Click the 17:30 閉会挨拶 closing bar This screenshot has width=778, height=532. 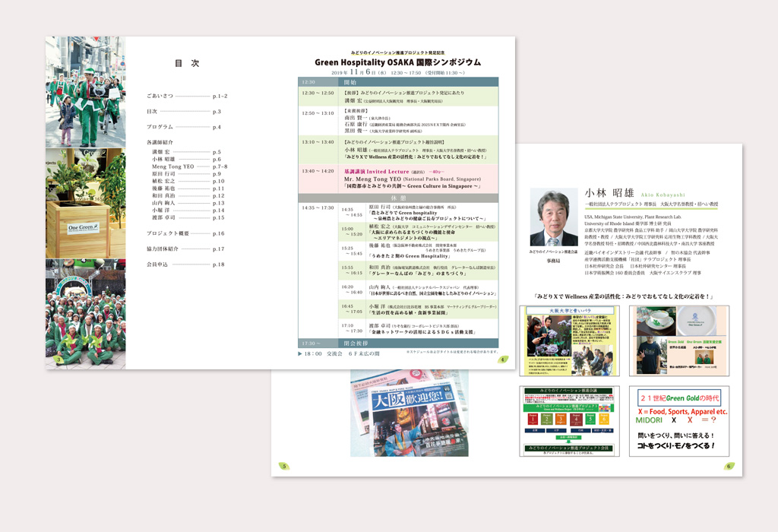[x=398, y=343]
